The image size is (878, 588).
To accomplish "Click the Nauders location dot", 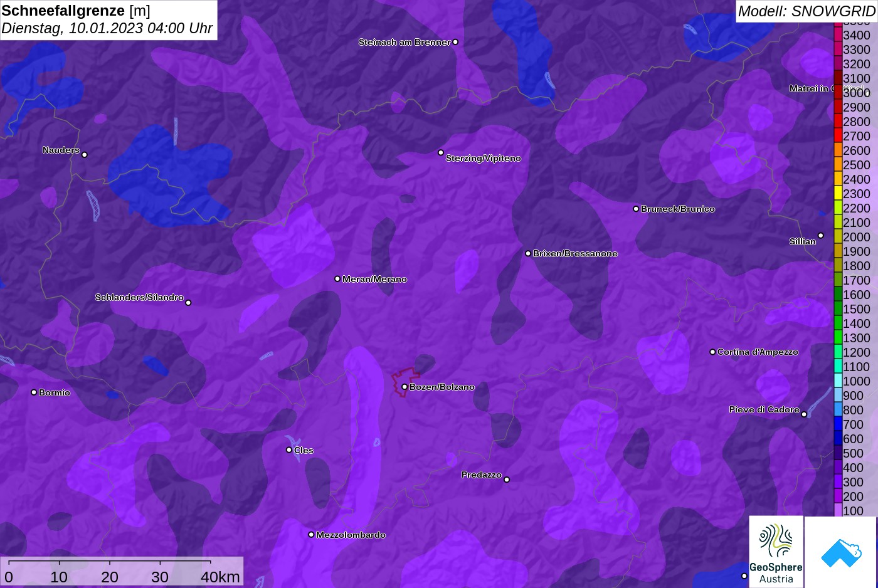I will (85, 154).
